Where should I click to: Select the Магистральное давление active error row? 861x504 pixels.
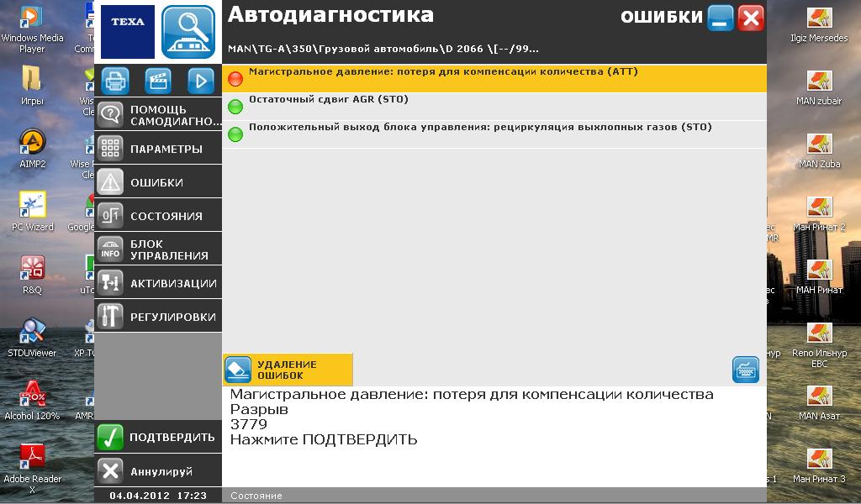coord(494,78)
